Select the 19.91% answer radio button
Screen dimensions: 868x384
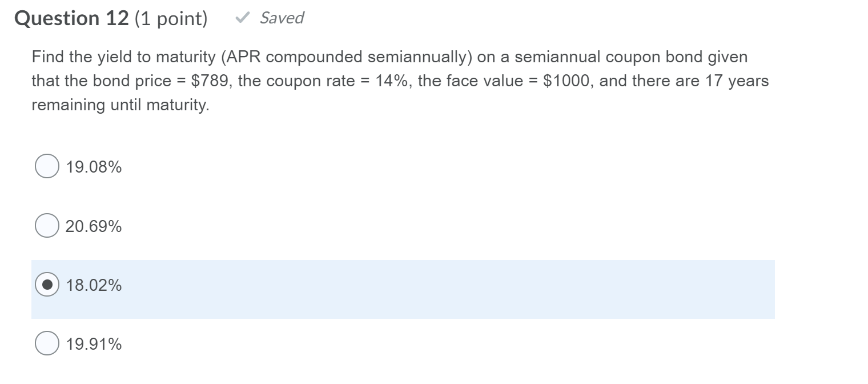pos(47,343)
